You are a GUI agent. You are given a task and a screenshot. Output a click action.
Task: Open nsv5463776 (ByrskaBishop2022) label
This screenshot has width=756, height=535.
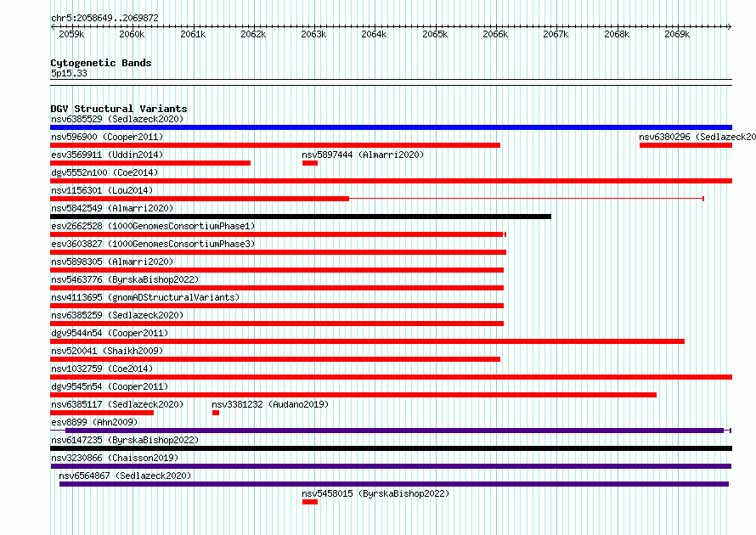[125, 279]
